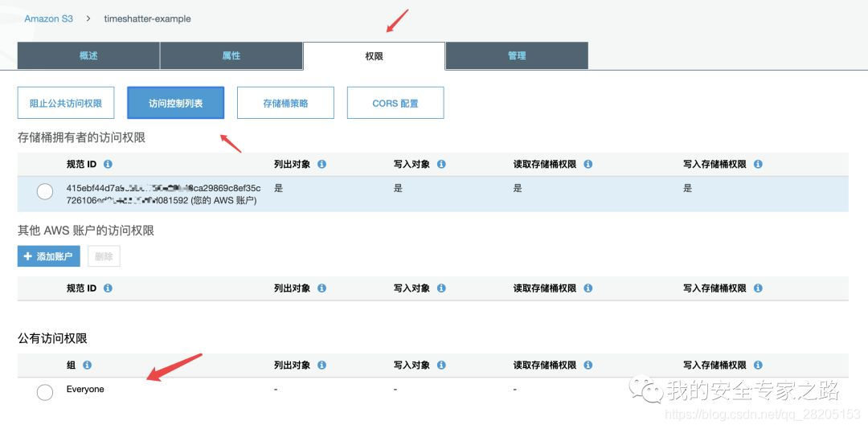Click the 存储桶拥有者的访问权限 heading

point(81,138)
